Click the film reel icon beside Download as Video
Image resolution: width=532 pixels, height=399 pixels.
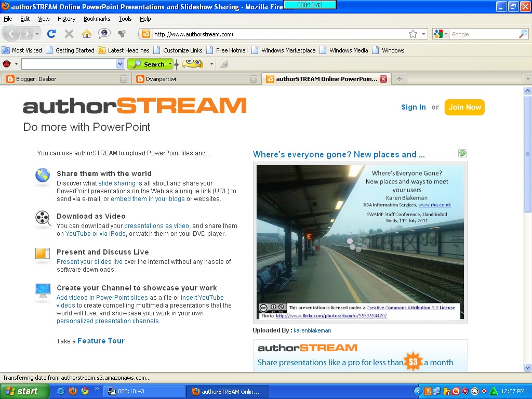[x=43, y=218]
